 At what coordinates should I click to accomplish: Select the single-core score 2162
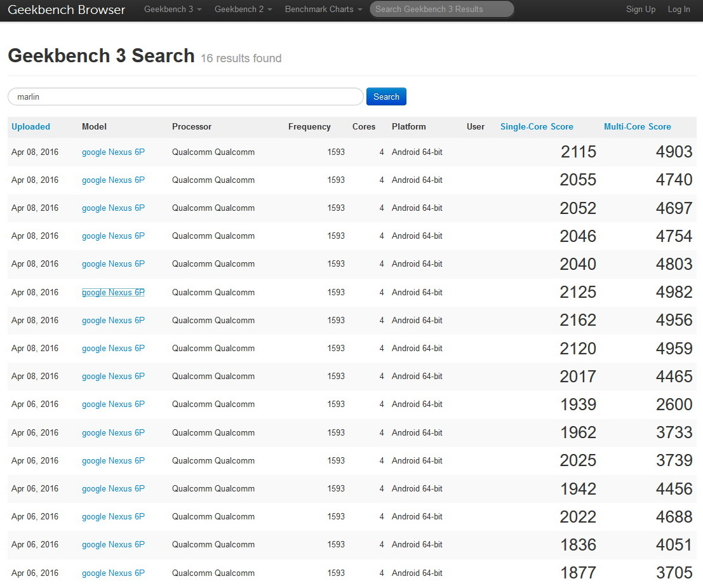(x=578, y=321)
